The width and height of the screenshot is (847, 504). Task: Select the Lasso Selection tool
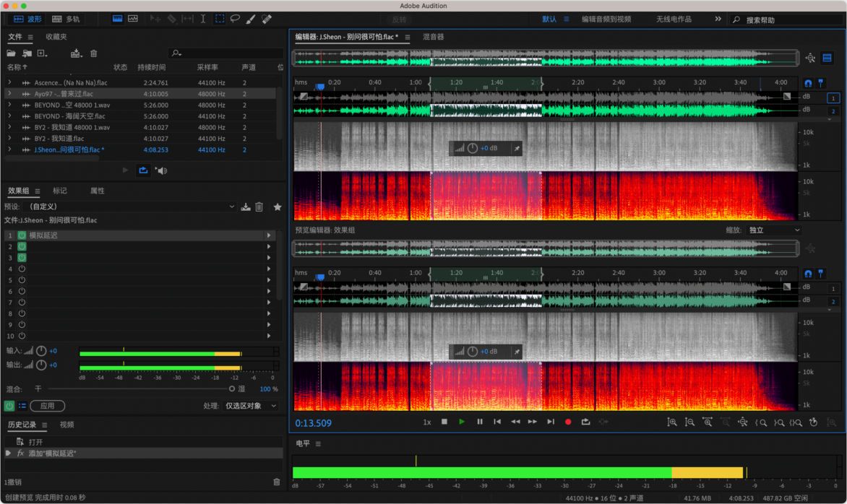(x=235, y=19)
